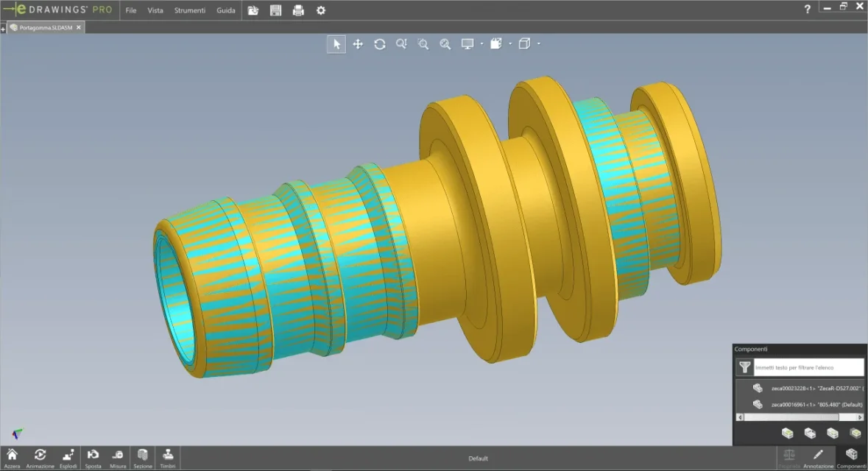Open the Timbri stamps tool

point(168,458)
